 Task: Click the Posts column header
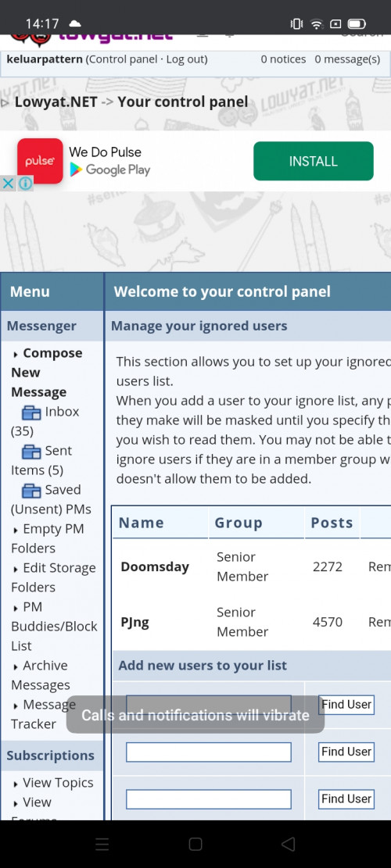point(332,523)
